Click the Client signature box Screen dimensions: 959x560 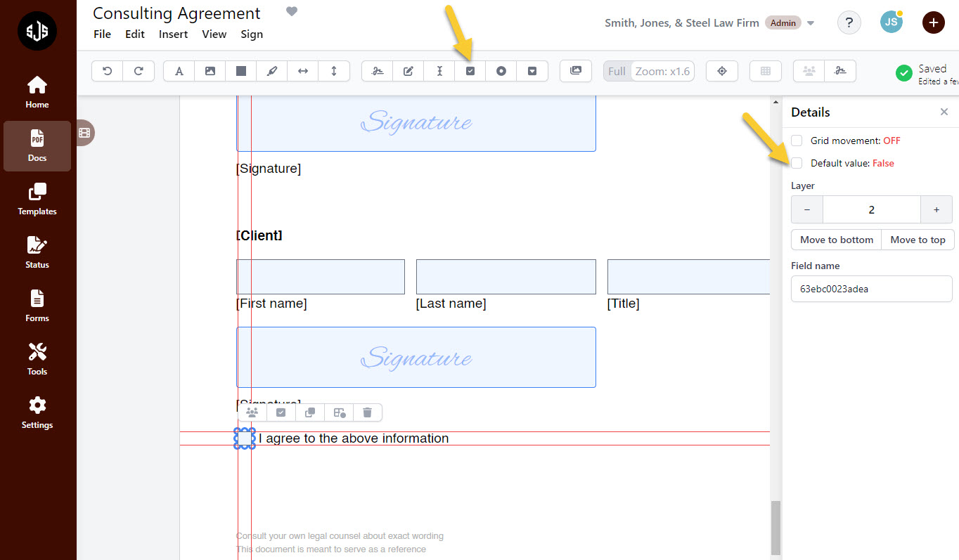(416, 357)
